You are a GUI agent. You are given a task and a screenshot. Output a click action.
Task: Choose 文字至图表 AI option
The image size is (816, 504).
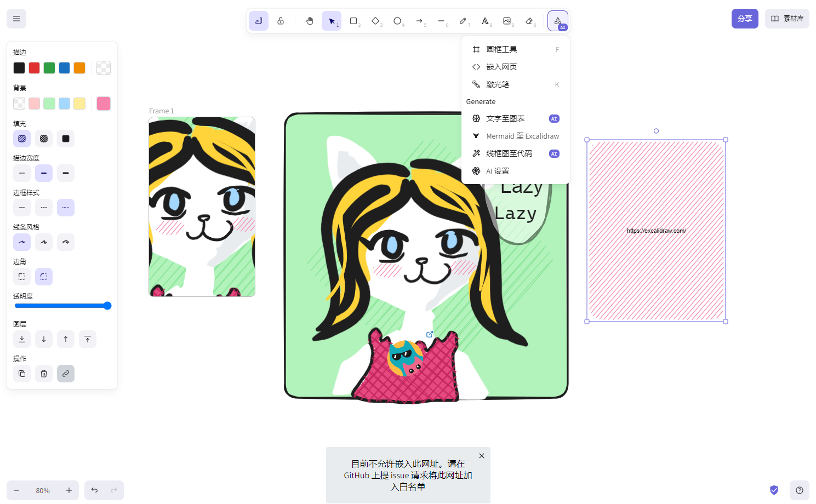point(516,118)
